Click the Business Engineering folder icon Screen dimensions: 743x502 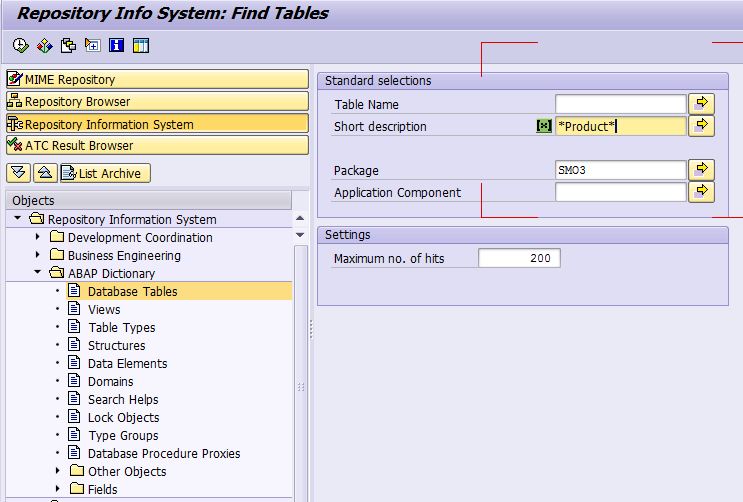pyautogui.click(x=57, y=254)
